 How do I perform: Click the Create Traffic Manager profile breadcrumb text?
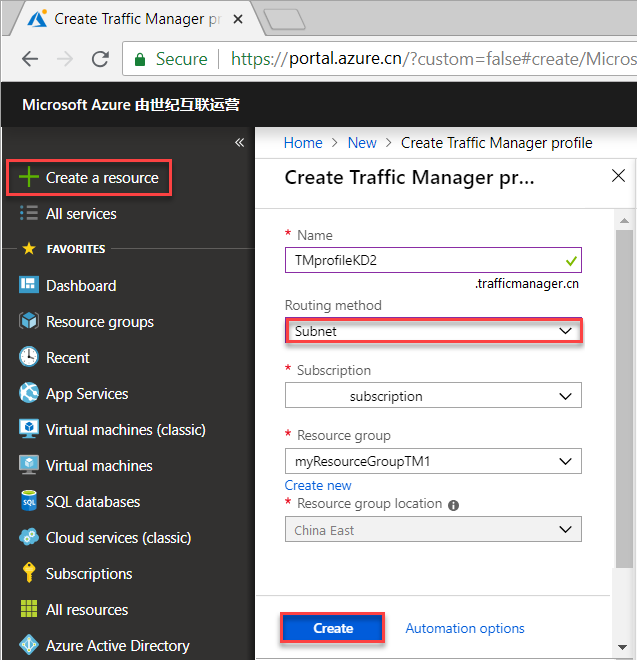496,143
